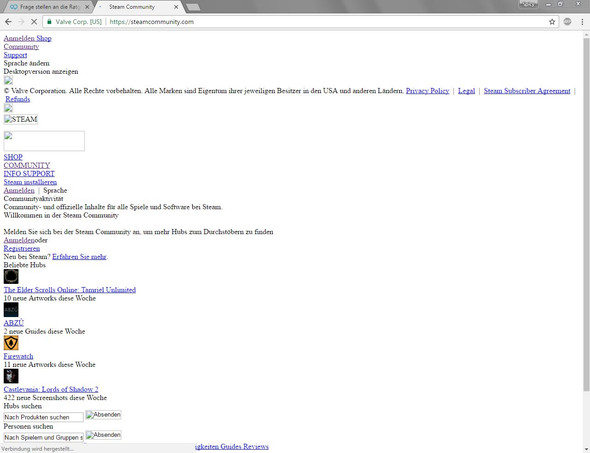Open the Privacy Policy link
590x453 pixels.
tap(427, 91)
